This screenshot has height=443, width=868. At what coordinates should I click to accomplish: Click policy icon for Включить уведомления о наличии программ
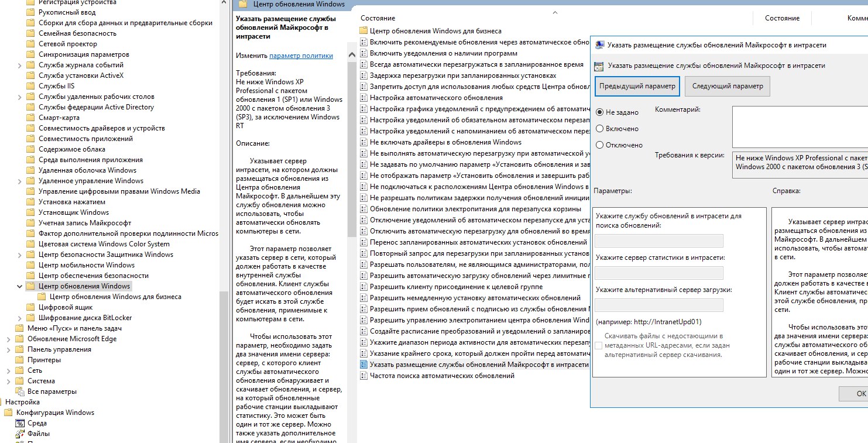[363, 53]
